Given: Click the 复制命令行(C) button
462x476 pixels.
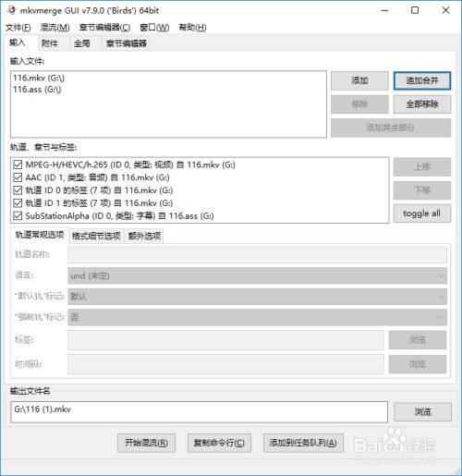Looking at the screenshot, I should pos(219,443).
